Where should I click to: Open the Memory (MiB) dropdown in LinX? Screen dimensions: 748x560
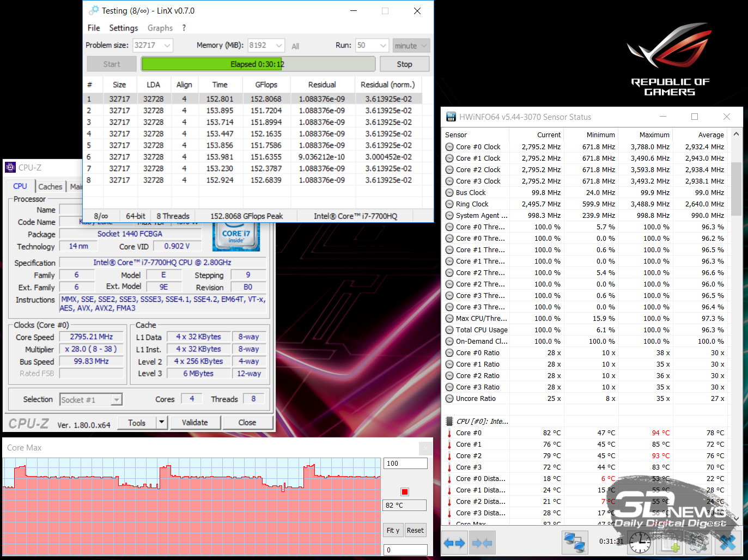pyautogui.click(x=279, y=45)
